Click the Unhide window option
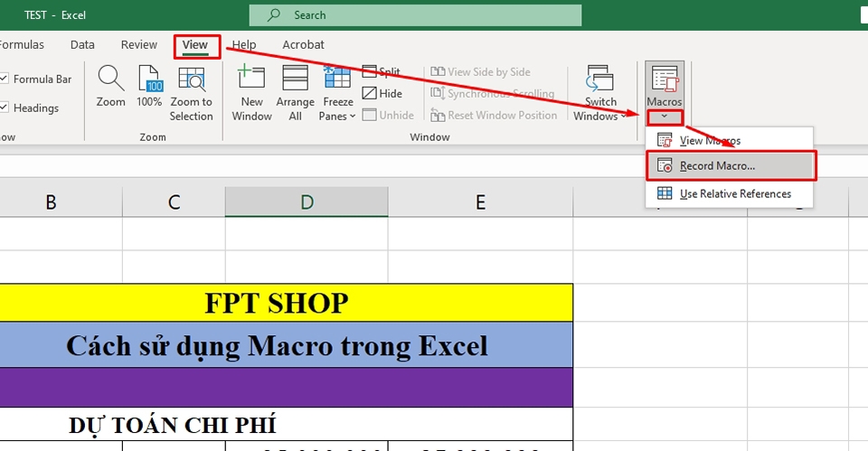Viewport: 868px width, 451px height. click(x=388, y=115)
